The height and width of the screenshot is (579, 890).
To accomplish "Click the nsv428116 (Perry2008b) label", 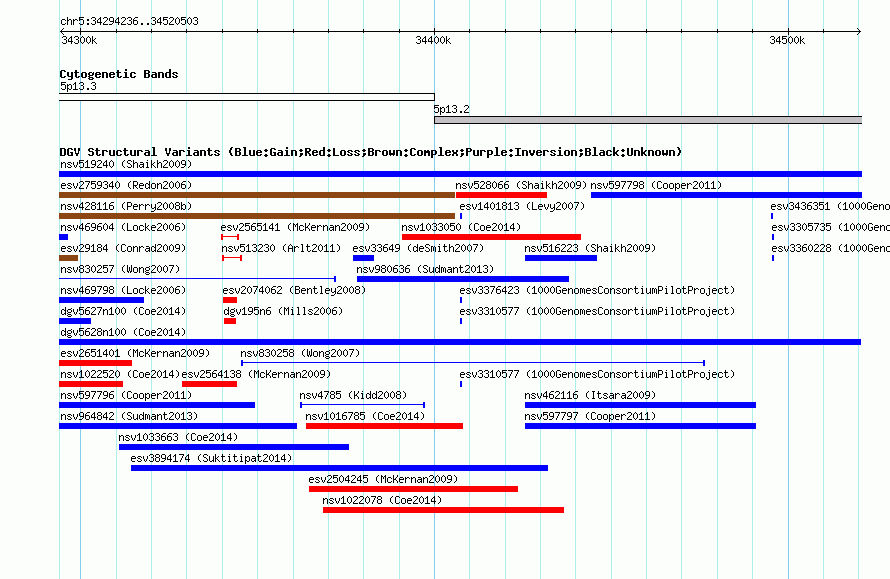I will 126,206.
